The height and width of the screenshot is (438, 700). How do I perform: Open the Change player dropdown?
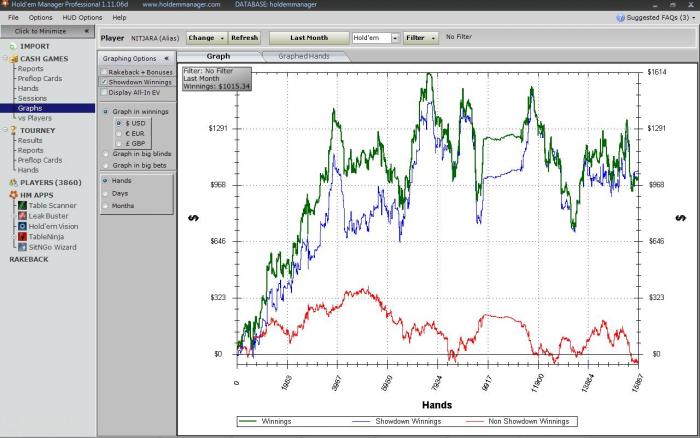pos(206,38)
